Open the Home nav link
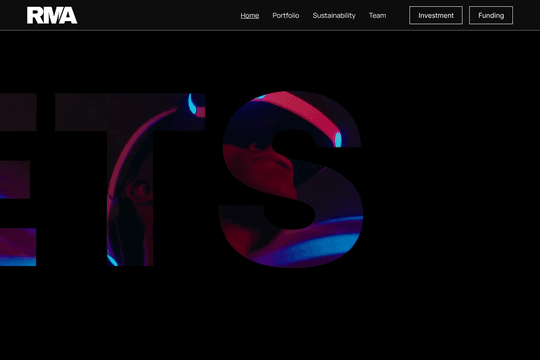The width and height of the screenshot is (540, 360). tap(250, 16)
